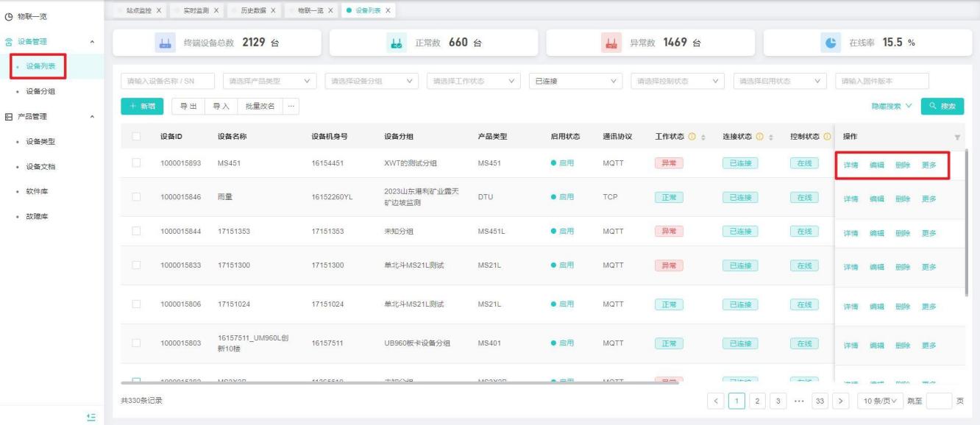Click the filter funnel icon in 操作 column
980x425 pixels.
click(x=957, y=137)
